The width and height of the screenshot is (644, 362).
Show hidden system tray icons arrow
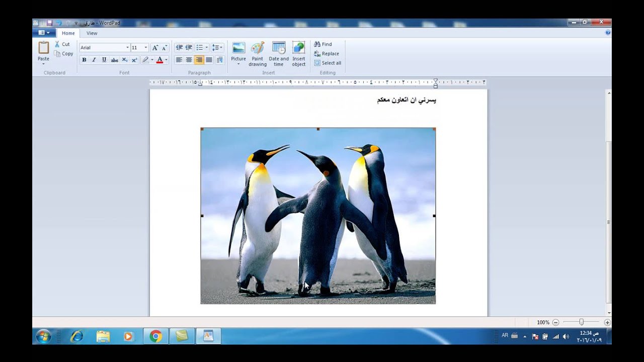coord(525,337)
